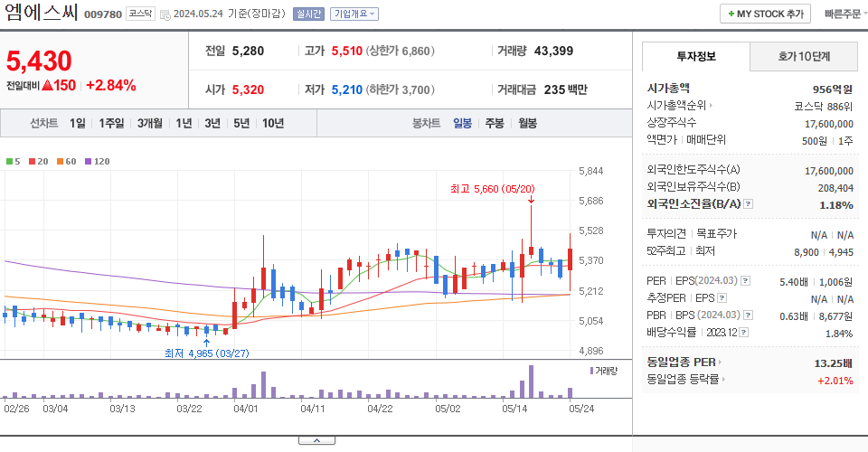The height and width of the screenshot is (452, 868).
Task: Click the red up-triangle beside 150
Action: tap(47, 85)
